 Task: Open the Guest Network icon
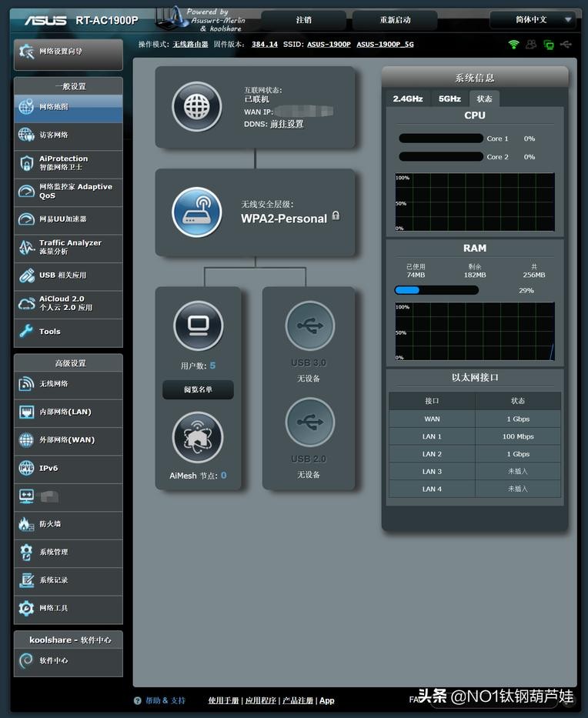(26, 135)
